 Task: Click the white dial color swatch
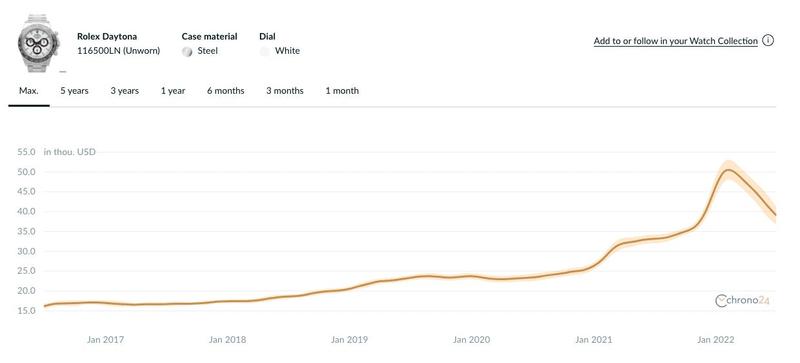[264, 52]
